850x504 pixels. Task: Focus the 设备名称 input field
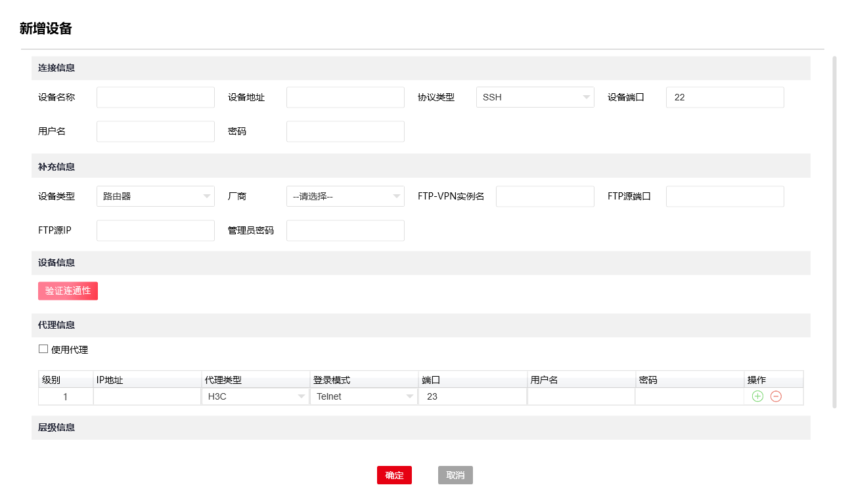coord(155,97)
